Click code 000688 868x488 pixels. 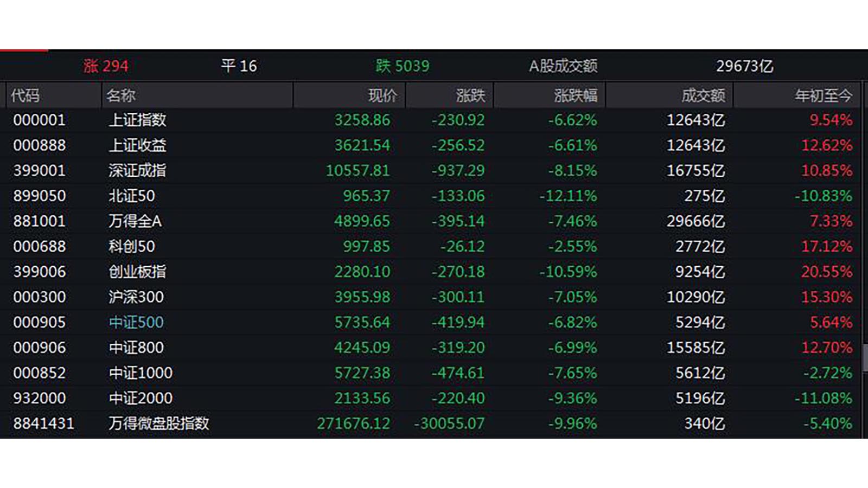[x=40, y=246]
